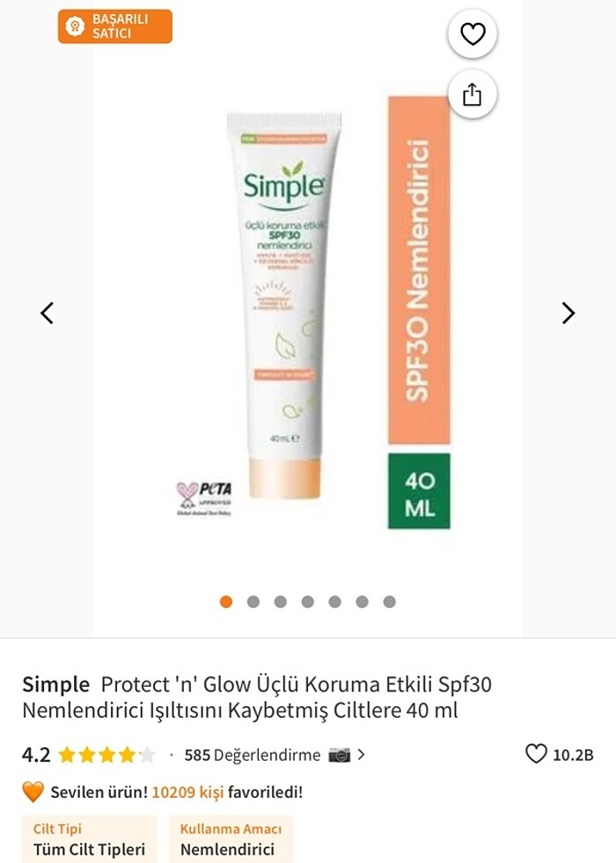Tap the main product tube image
Viewport: 616px width, 863px height.
[283, 306]
